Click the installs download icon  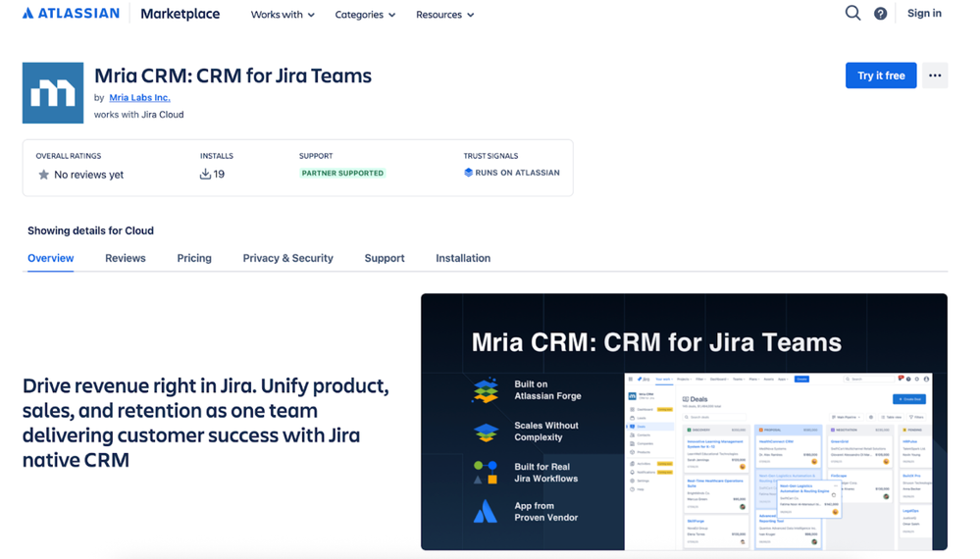(x=205, y=175)
